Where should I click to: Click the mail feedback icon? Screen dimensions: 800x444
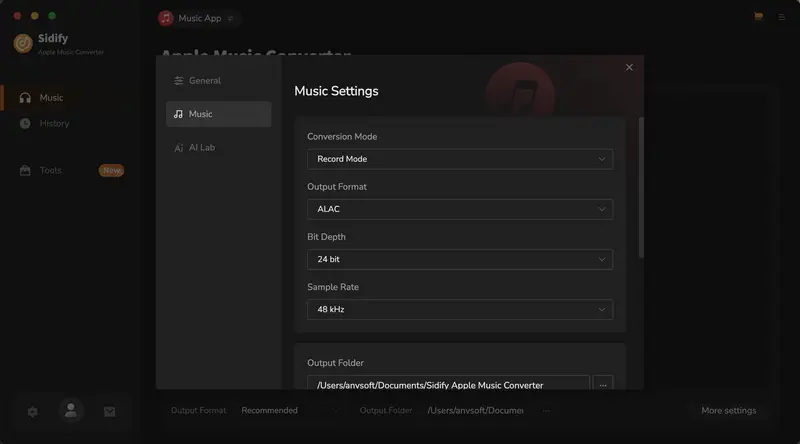pyautogui.click(x=109, y=411)
